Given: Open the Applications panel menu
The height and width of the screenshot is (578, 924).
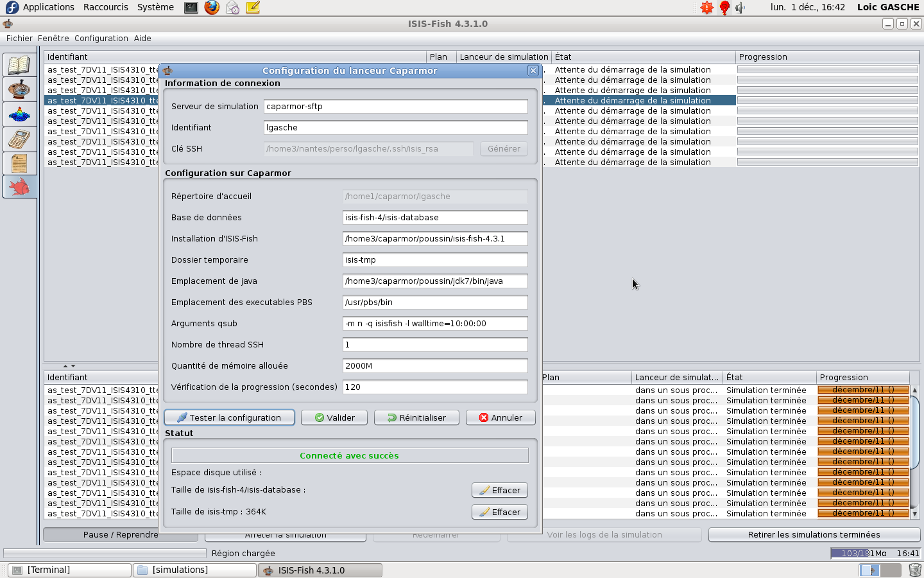Looking at the screenshot, I should click(49, 7).
